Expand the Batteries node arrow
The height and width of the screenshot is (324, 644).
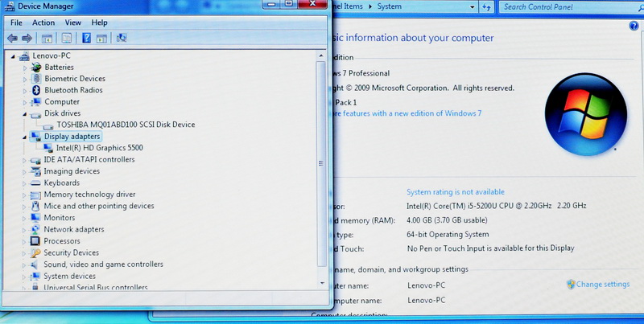pyautogui.click(x=25, y=68)
